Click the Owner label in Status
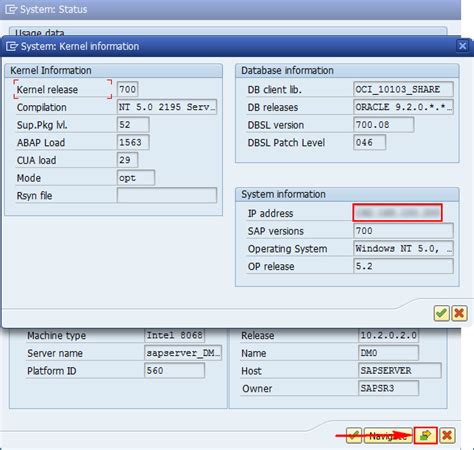The image size is (474, 450). point(257,388)
